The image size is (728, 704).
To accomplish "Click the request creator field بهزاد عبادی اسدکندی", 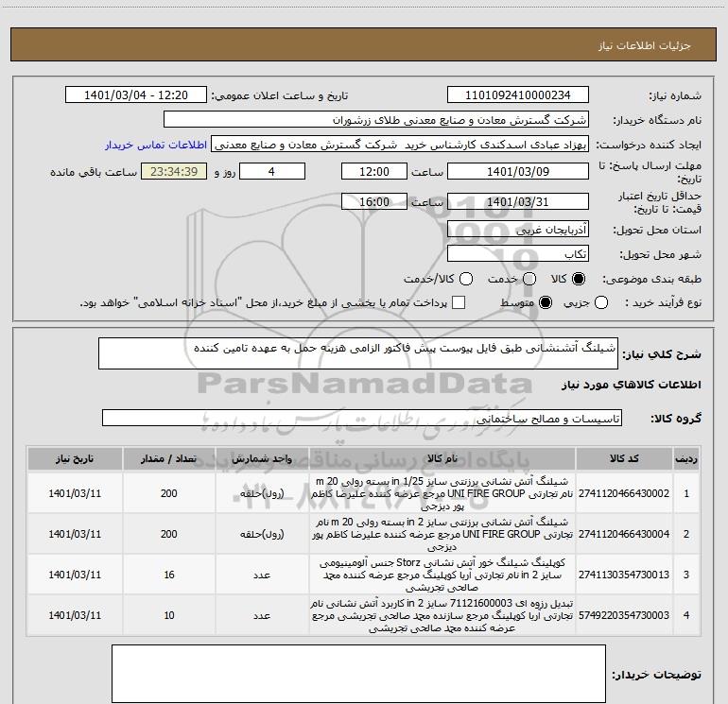I will click(400, 145).
